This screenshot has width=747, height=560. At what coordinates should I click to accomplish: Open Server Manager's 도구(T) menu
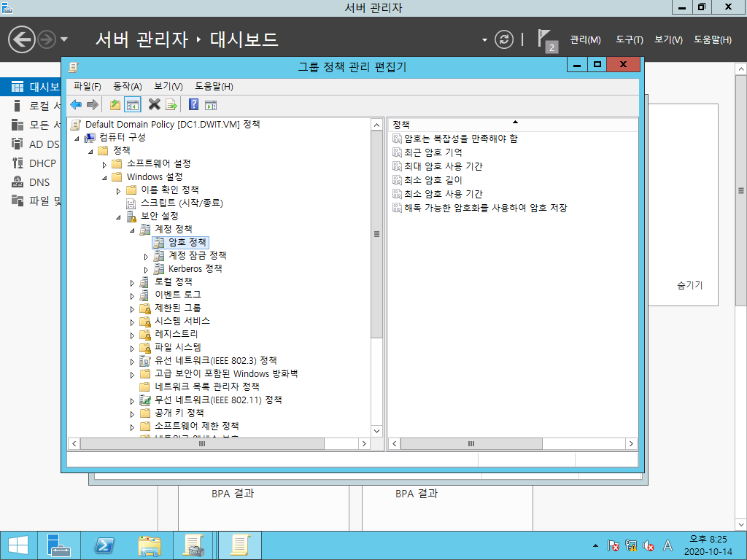[630, 39]
